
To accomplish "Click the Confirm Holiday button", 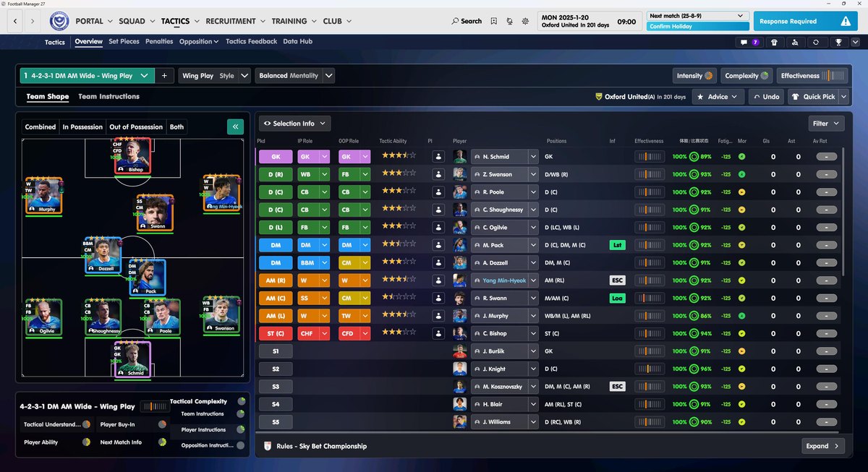I will tap(697, 27).
